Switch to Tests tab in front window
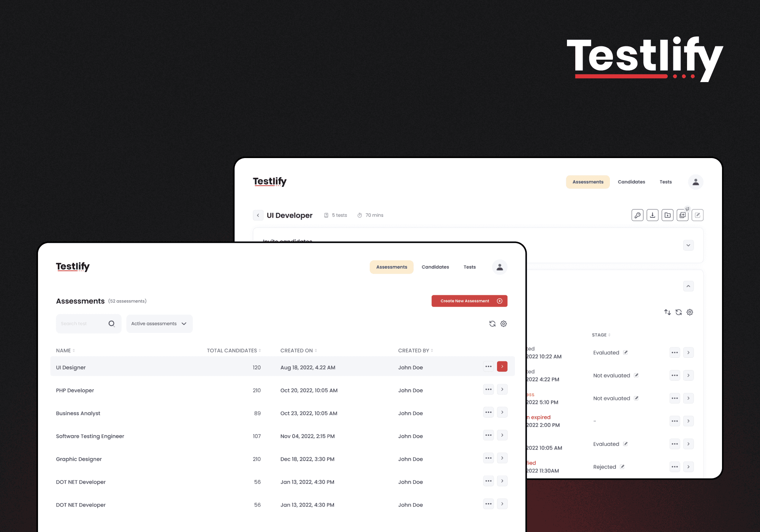 [x=470, y=267]
